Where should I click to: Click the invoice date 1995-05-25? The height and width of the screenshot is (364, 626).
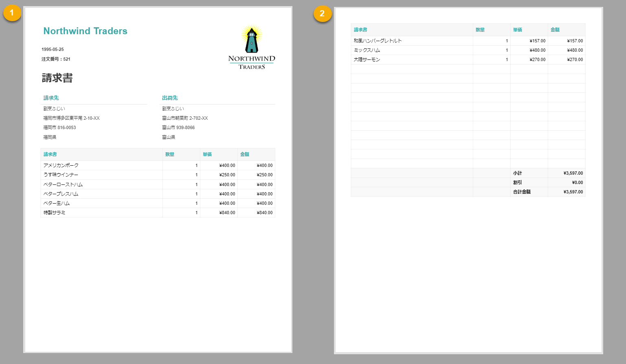click(53, 49)
